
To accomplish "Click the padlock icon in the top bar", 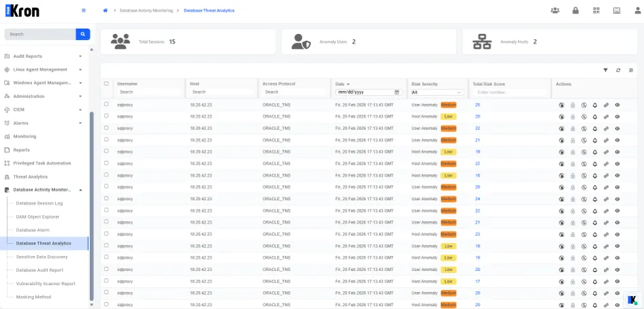I will (x=575, y=11).
